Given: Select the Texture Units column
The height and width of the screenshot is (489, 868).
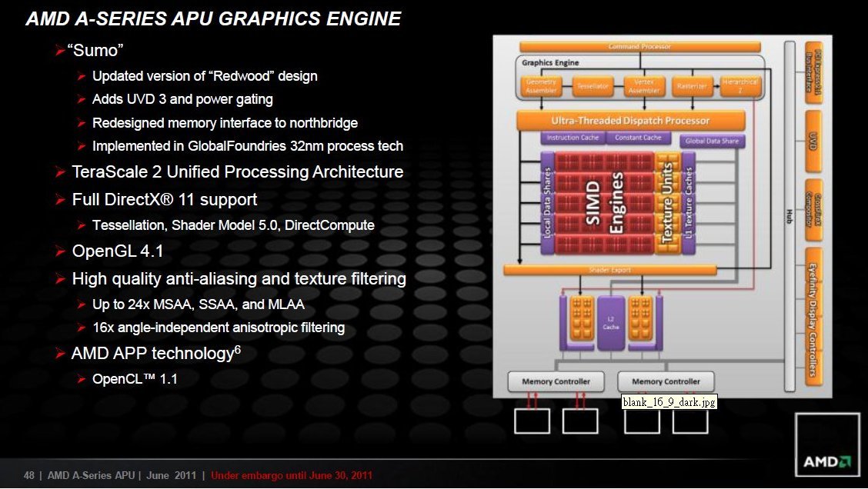Looking at the screenshot, I should point(667,203).
